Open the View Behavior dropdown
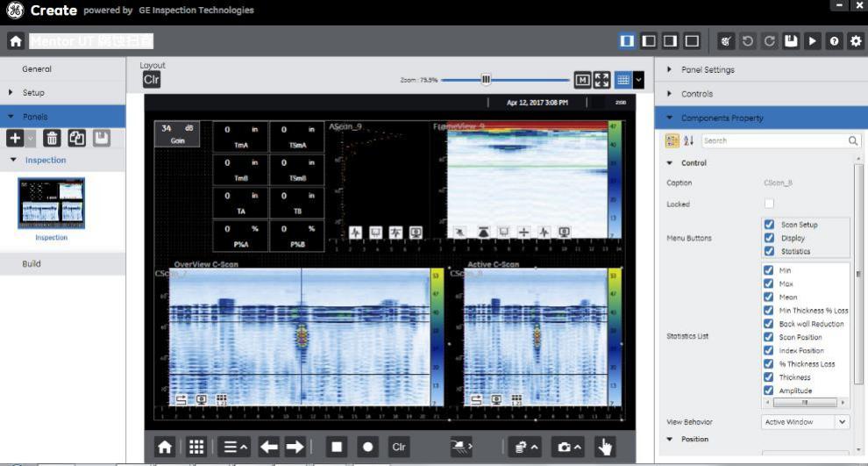 806,422
